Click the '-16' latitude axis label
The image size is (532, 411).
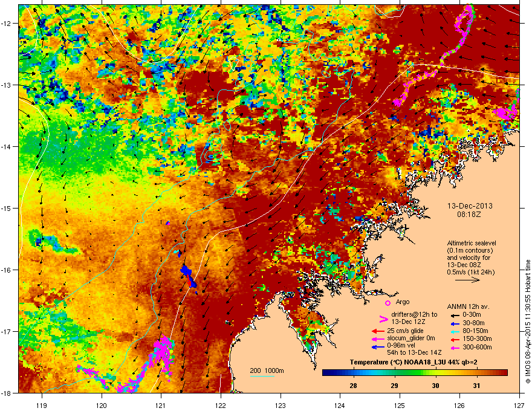(7, 270)
